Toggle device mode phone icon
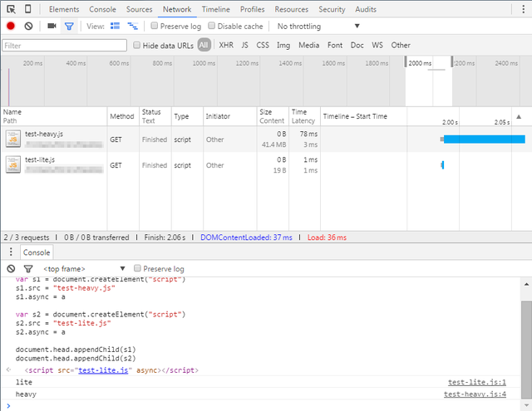 [x=28, y=9]
